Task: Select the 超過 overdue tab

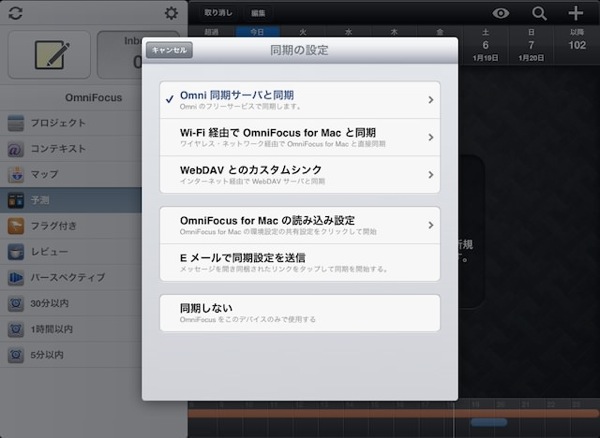Action: click(x=211, y=32)
